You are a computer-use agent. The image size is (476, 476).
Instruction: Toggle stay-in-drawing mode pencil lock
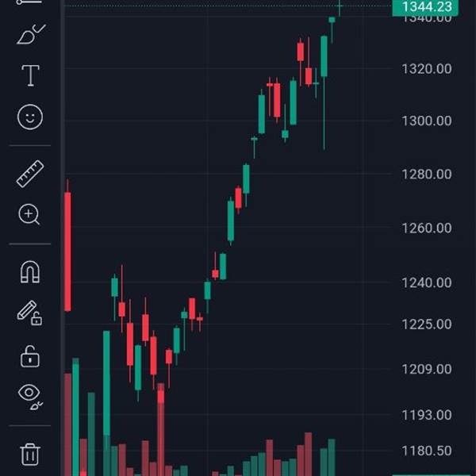click(29, 313)
